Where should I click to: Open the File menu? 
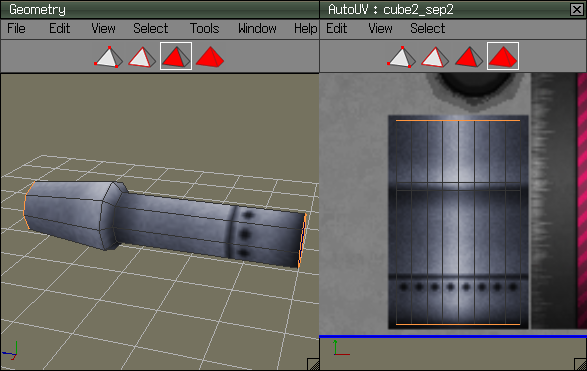[16, 28]
